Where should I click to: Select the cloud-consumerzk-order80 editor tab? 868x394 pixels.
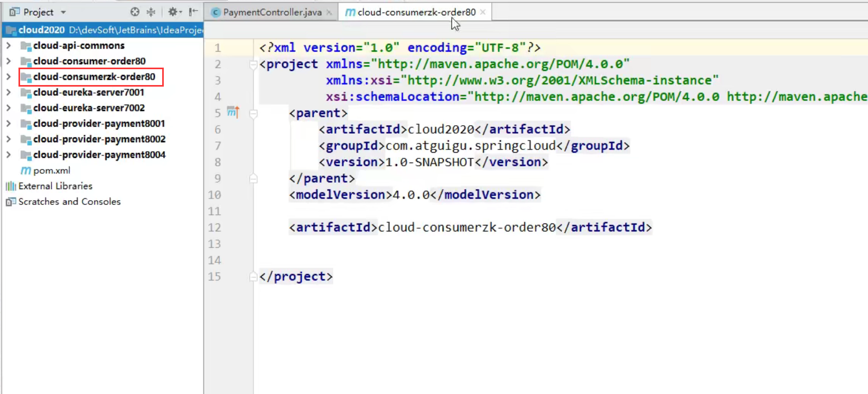point(416,12)
